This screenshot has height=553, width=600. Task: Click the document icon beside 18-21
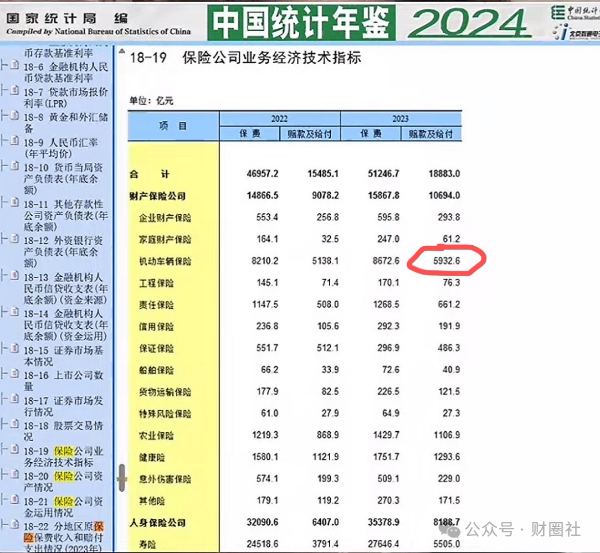tap(15, 499)
